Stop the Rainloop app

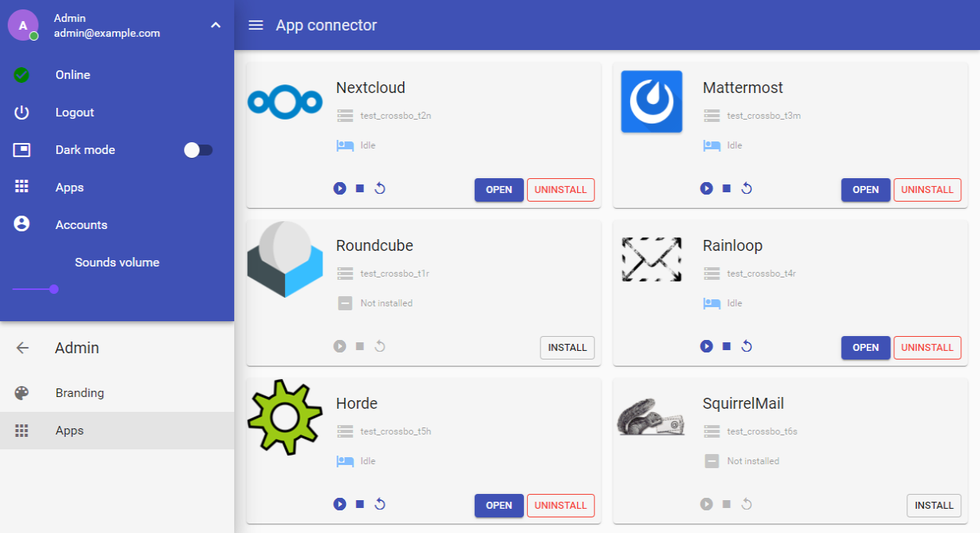(727, 346)
